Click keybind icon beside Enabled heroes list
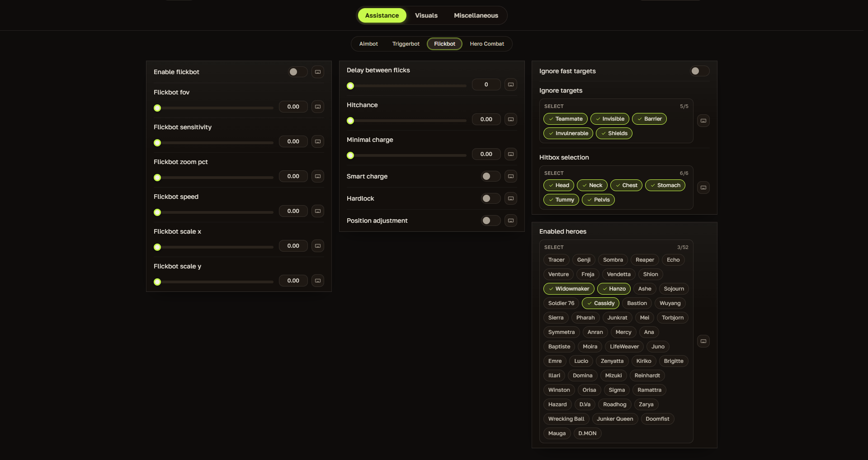Viewport: 868px width, 460px height. pyautogui.click(x=703, y=341)
